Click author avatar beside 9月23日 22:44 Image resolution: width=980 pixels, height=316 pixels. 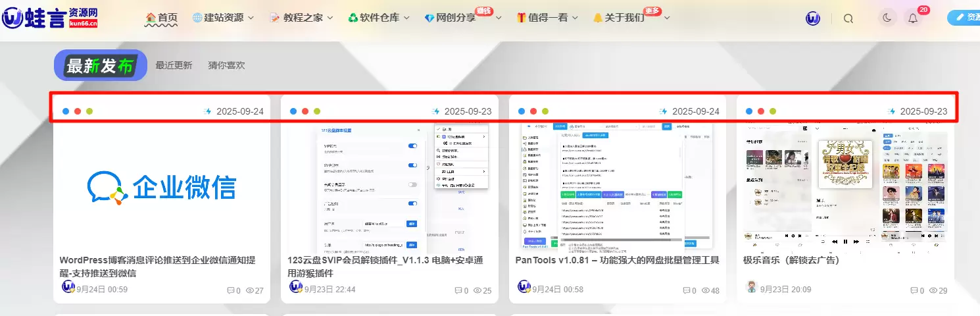point(296,287)
